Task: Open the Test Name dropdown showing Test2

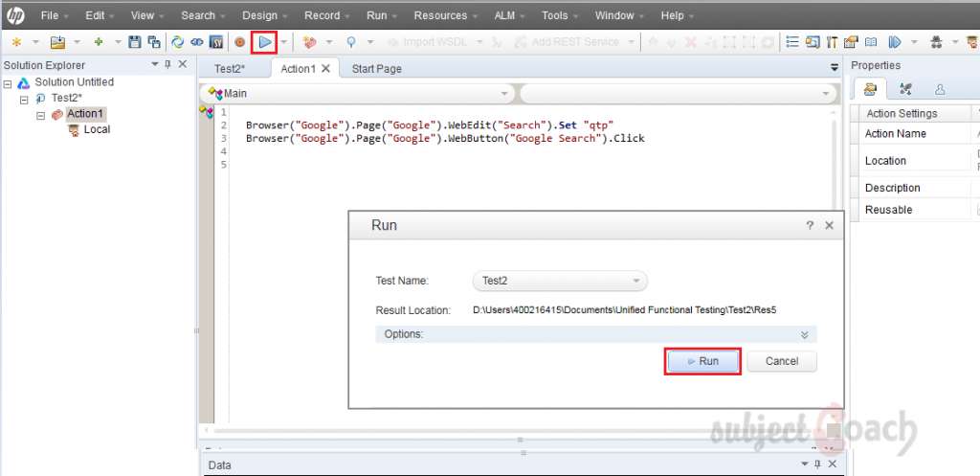Action: pos(560,281)
